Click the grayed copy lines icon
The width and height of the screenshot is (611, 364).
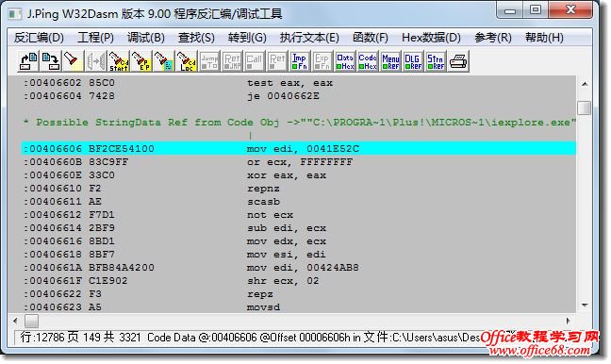click(x=96, y=61)
